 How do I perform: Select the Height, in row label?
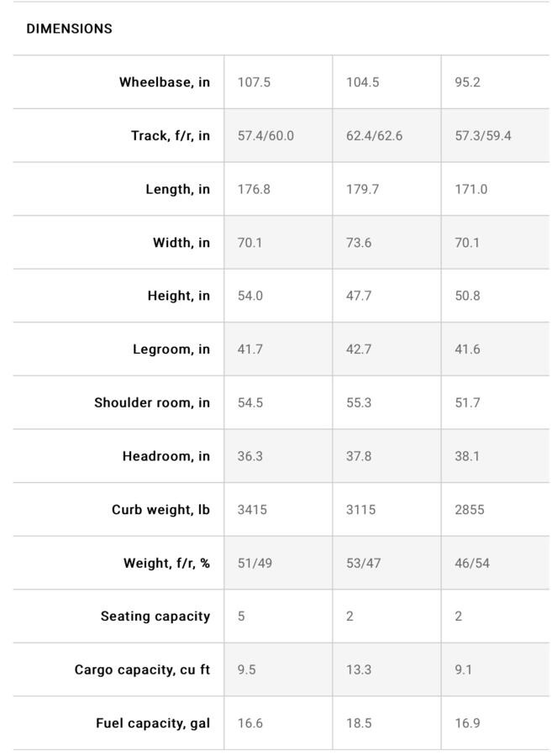(x=178, y=296)
